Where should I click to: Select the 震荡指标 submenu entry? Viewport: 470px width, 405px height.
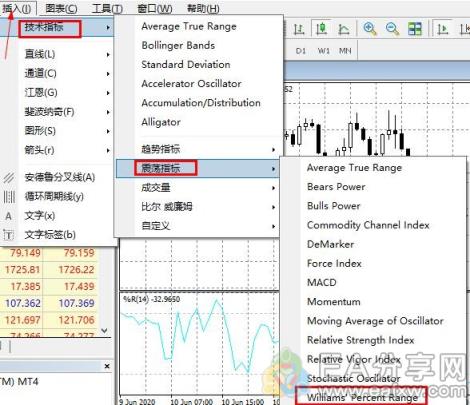197,168
